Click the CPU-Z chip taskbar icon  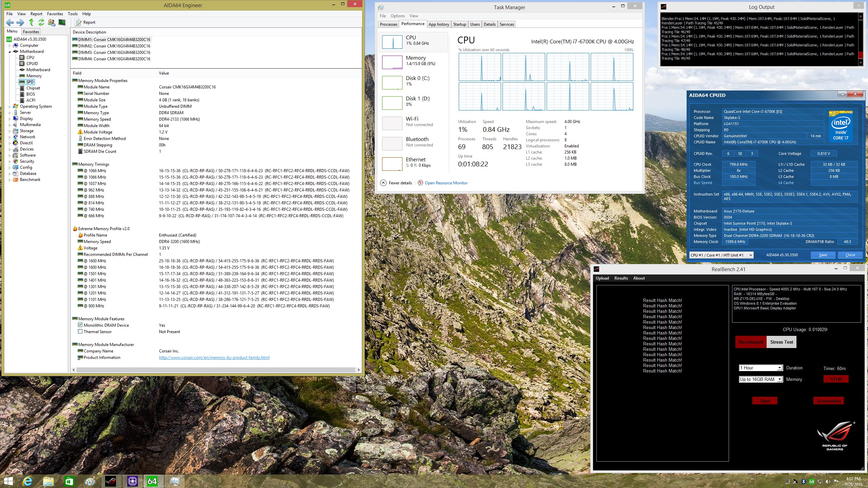tap(132, 481)
